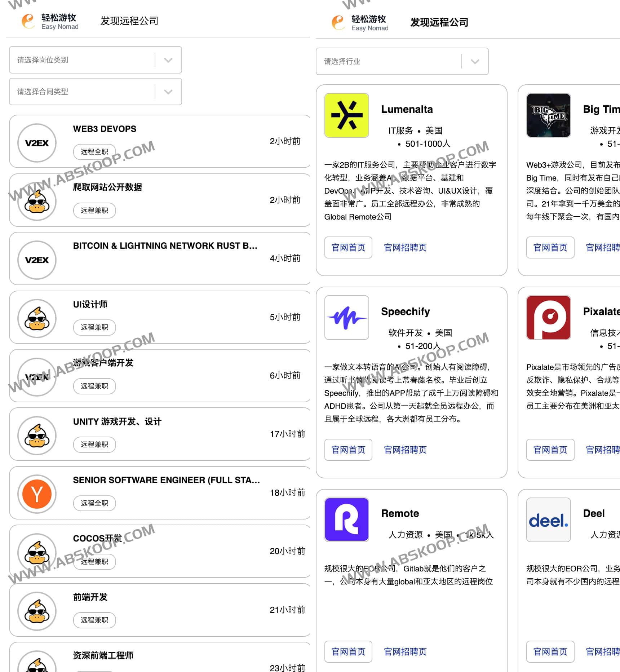Viewport: 620px width, 672px height.
Task: Click the Deel company logo
Action: [x=548, y=520]
